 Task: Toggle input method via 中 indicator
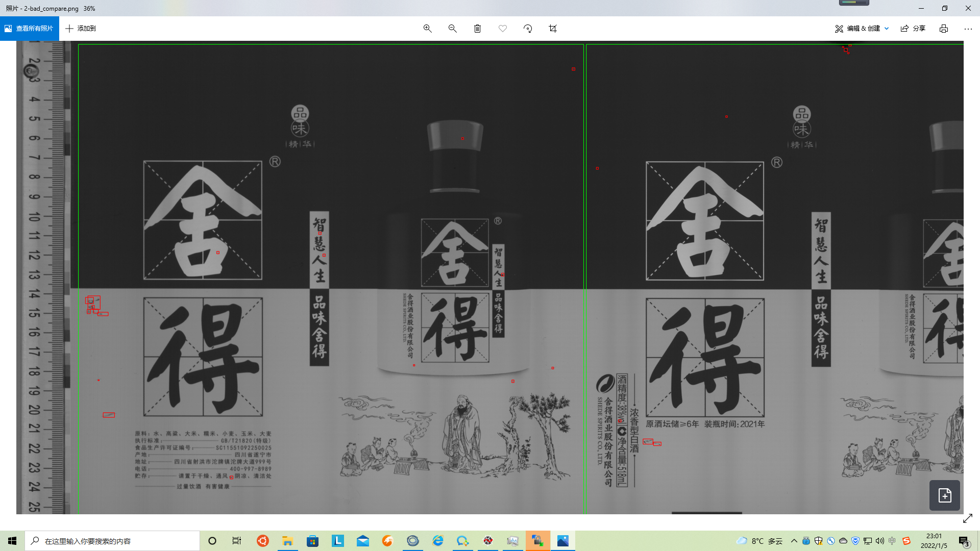point(891,541)
